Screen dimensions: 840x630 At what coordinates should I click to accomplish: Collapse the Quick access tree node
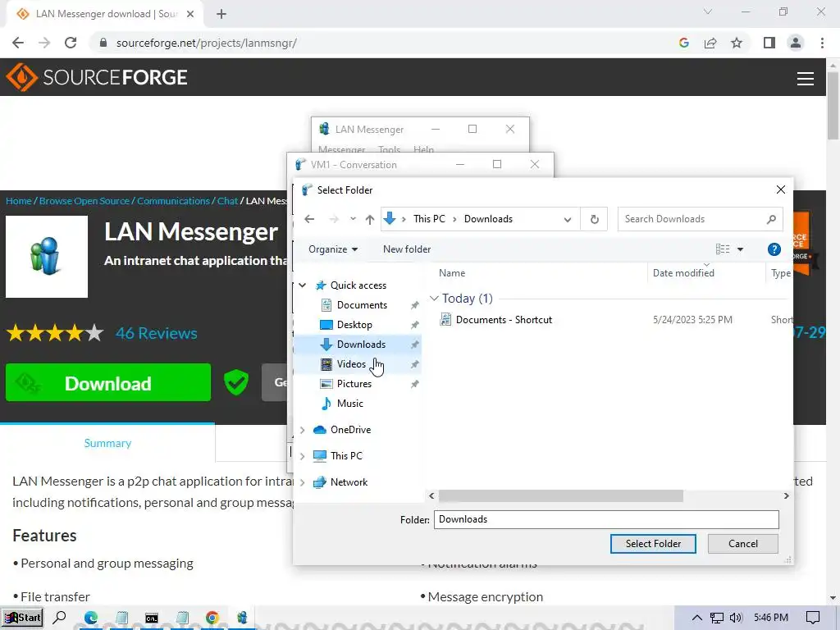303,285
